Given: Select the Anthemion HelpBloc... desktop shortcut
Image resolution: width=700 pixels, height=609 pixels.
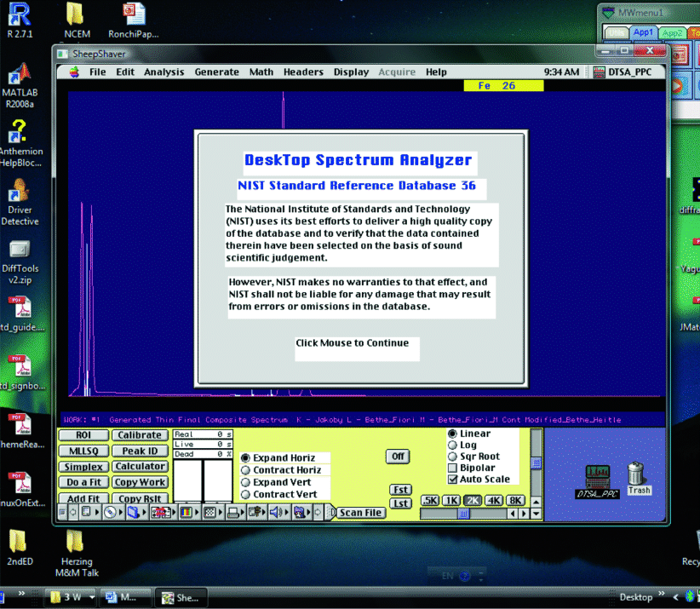Looking at the screenshot, I should [x=20, y=144].
